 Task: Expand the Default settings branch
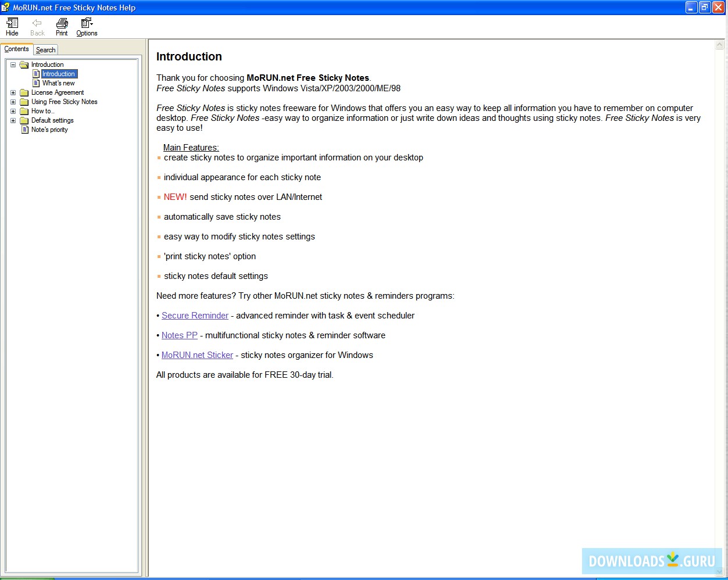[13, 120]
